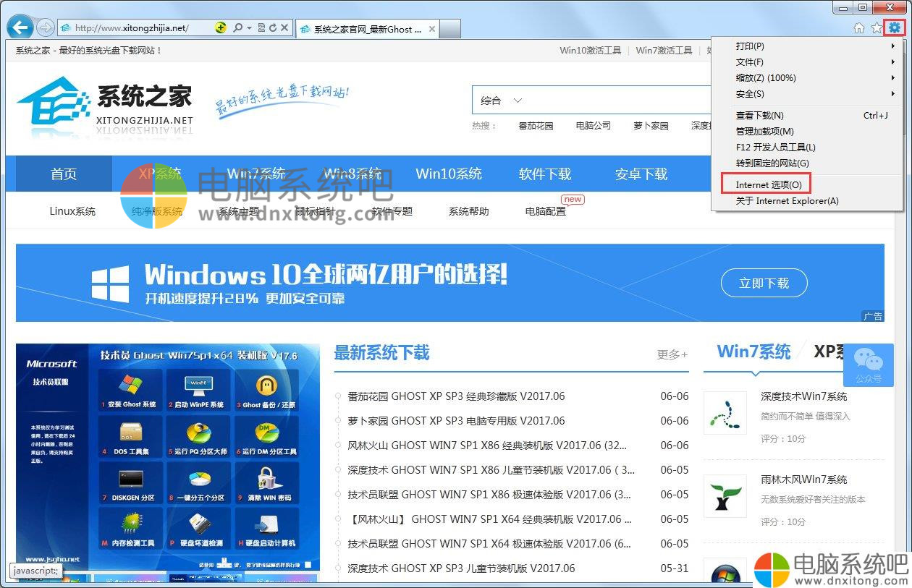The height and width of the screenshot is (588, 912).
Task: Expand the 缩放(Z) (100%) submenu
Action: point(807,78)
